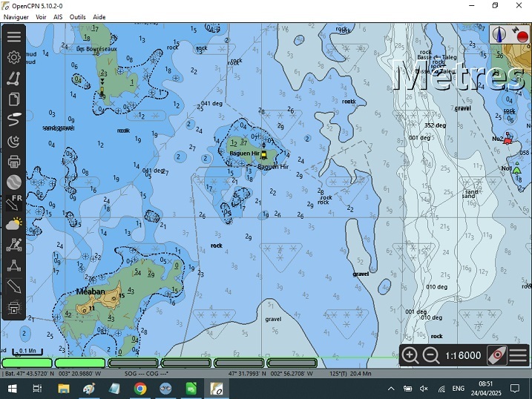This screenshot has width=532, height=399.
Task: Click the 125°(T) 20.4 Mn status entry
Action: 350,374
